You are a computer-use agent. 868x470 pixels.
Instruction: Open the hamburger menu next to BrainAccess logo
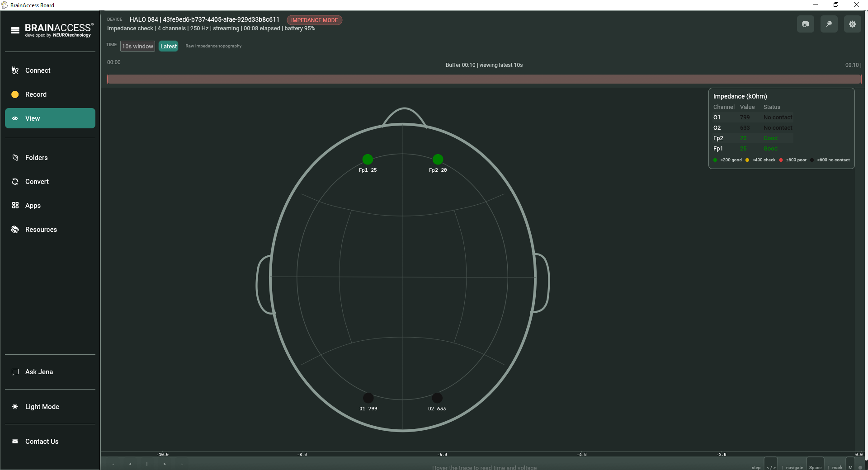(x=15, y=30)
